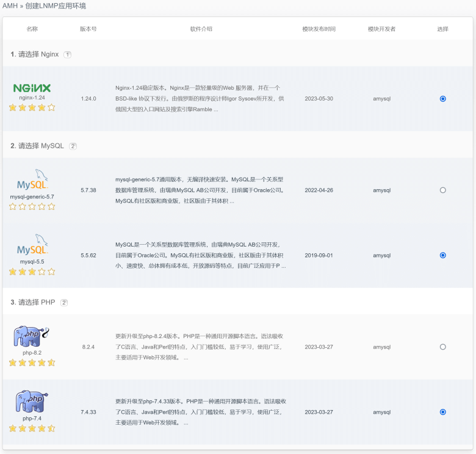The image size is (476, 454).
Task: Click the star rating under mysql-5.5
Action: [x=32, y=272]
